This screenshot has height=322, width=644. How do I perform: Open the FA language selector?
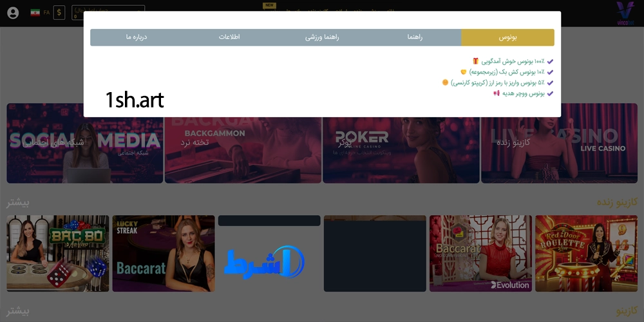click(x=46, y=13)
